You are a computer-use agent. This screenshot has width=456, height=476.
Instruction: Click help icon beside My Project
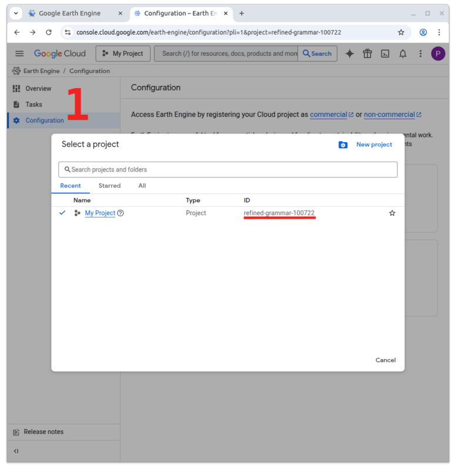120,213
